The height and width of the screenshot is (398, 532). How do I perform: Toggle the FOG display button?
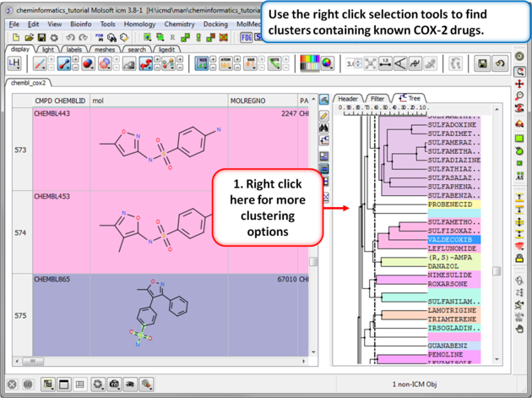click(x=246, y=38)
